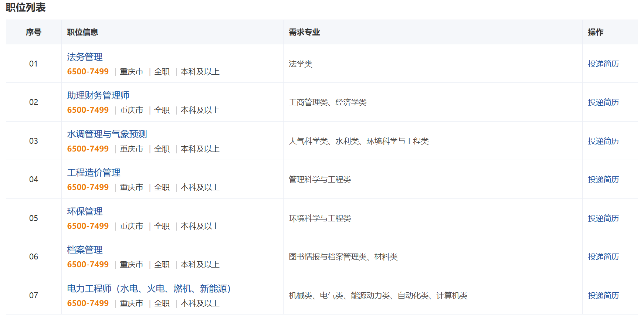Click the 序号 column header
The image size is (644, 323).
point(34,33)
